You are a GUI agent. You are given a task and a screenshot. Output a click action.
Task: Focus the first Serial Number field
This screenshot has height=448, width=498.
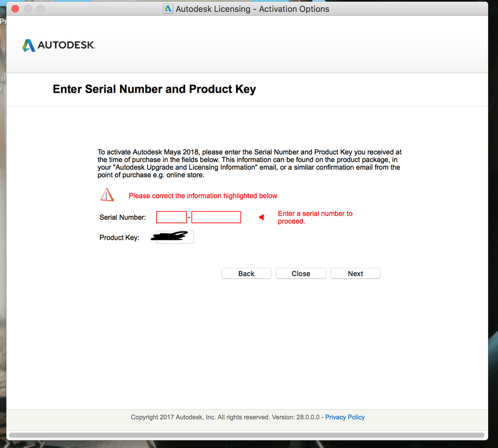171,217
